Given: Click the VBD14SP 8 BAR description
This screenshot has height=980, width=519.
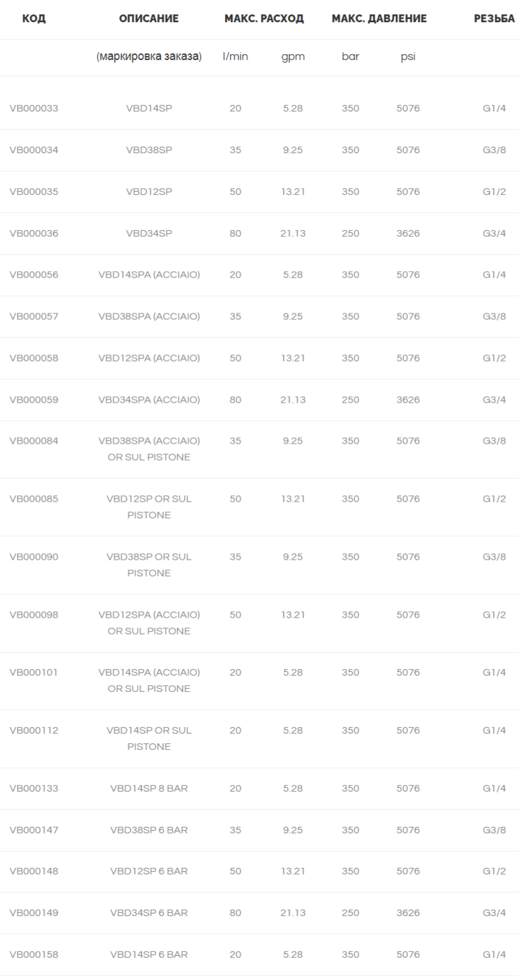Looking at the screenshot, I should point(149,788).
